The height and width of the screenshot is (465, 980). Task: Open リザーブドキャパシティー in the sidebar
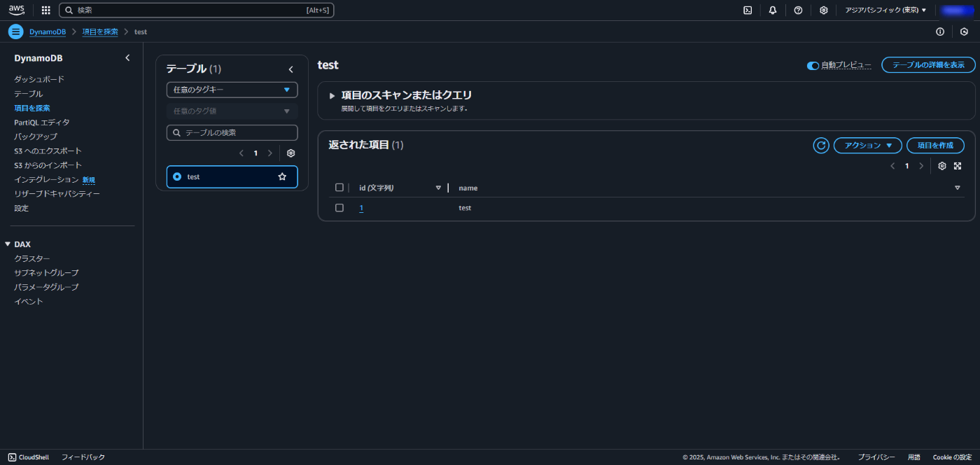(57, 194)
